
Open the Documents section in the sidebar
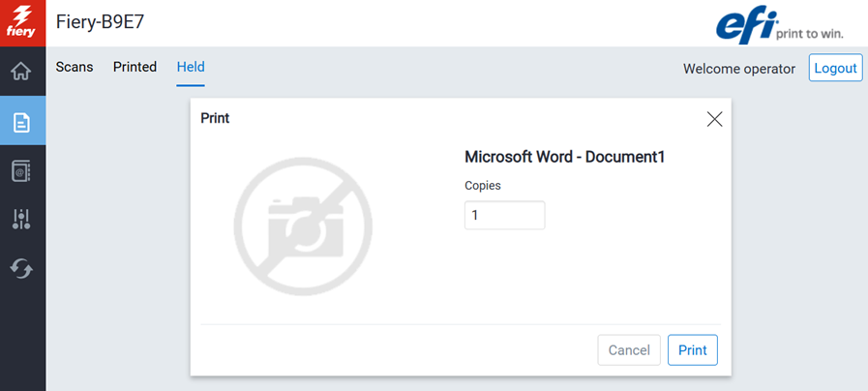[21, 122]
